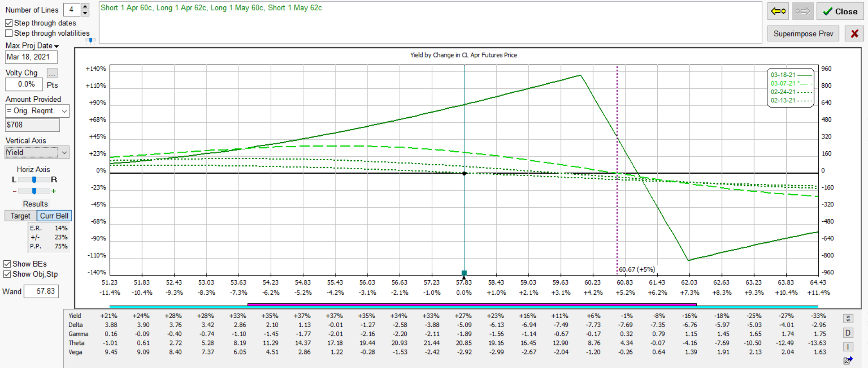Click the Yield value +37% under 54.83

point(302,316)
